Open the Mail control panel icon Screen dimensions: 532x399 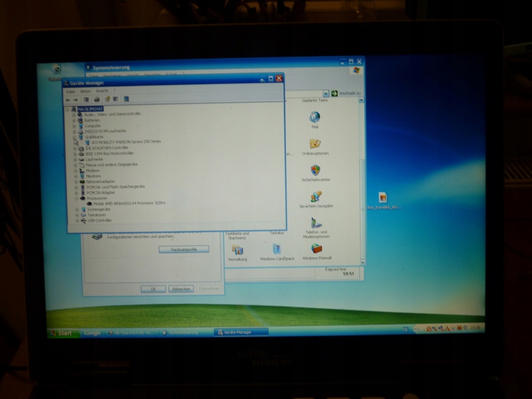(315, 117)
